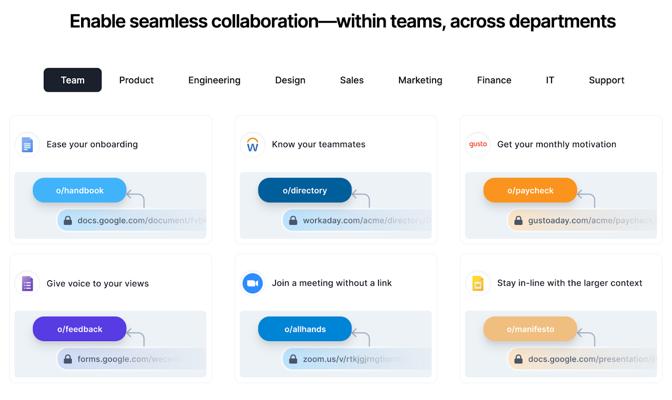Click the gustoaday.com/acme/paycheck address field

click(x=582, y=220)
